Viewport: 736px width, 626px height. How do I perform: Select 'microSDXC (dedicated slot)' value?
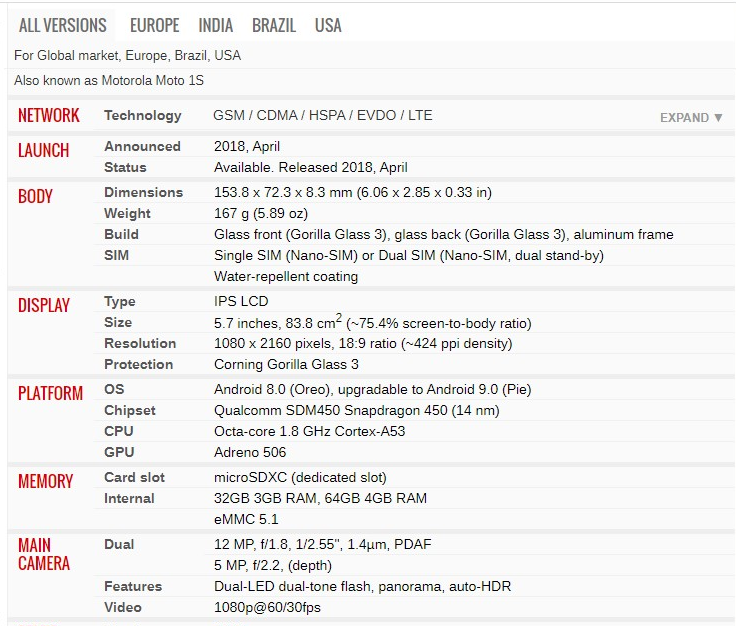[300, 478]
